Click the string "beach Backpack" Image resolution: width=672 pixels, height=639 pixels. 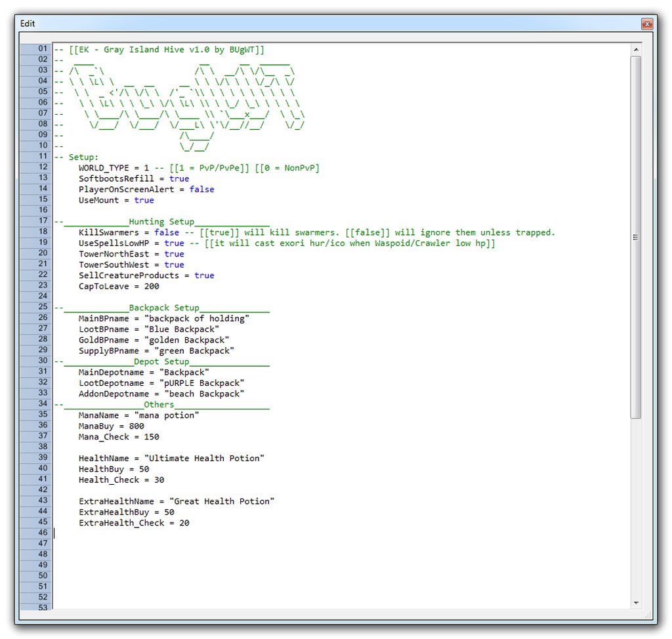coord(205,394)
